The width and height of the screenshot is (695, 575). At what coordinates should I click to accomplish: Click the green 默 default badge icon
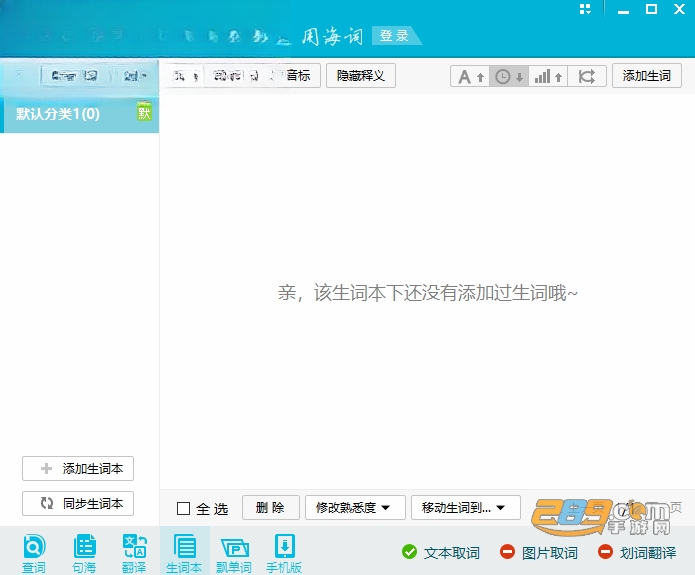(144, 112)
